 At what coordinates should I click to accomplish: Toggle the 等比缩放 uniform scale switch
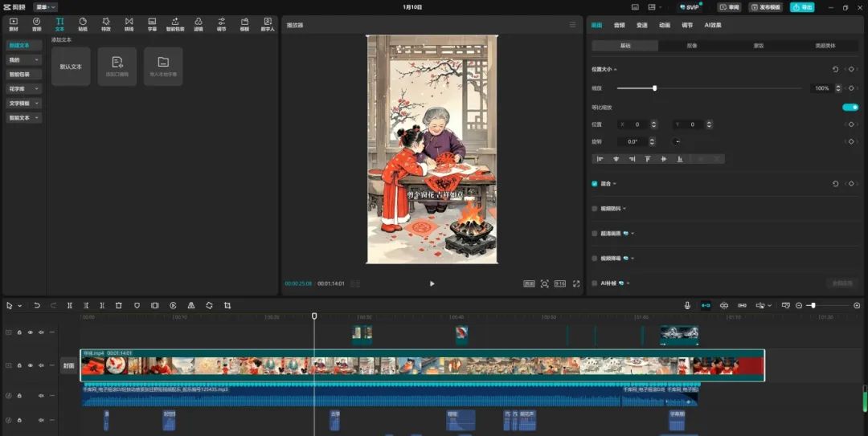(850, 108)
